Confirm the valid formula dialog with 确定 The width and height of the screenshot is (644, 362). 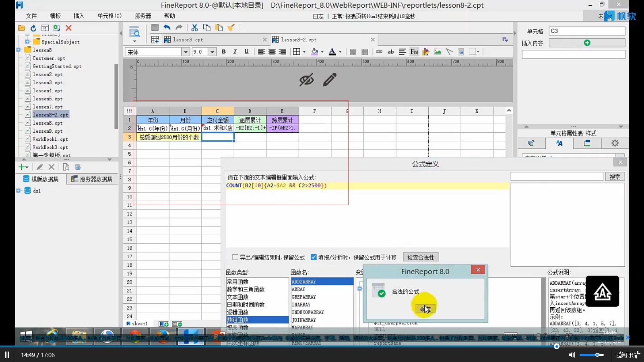425,309
